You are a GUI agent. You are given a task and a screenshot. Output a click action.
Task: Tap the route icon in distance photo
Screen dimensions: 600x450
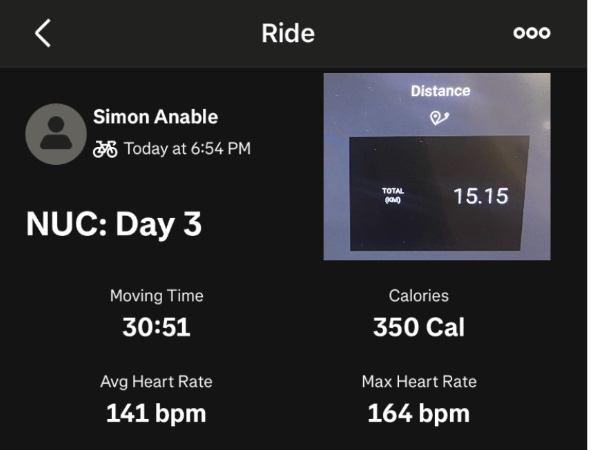coord(438,118)
